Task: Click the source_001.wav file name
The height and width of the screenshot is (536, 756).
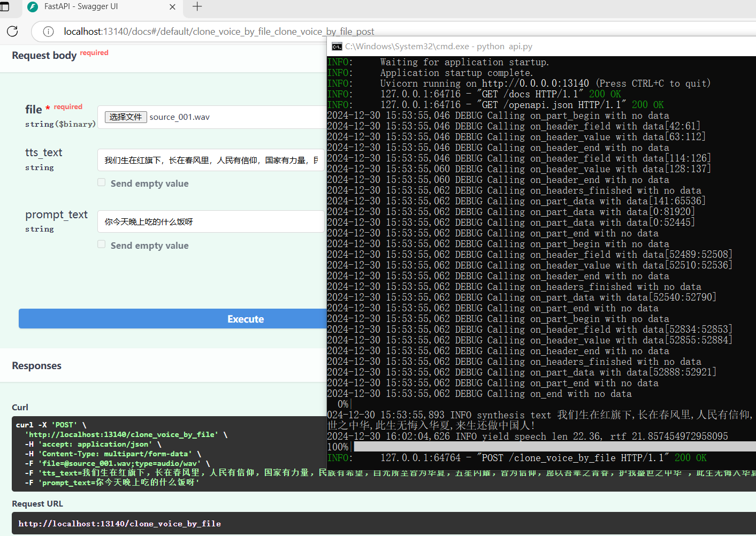Action: (x=180, y=117)
